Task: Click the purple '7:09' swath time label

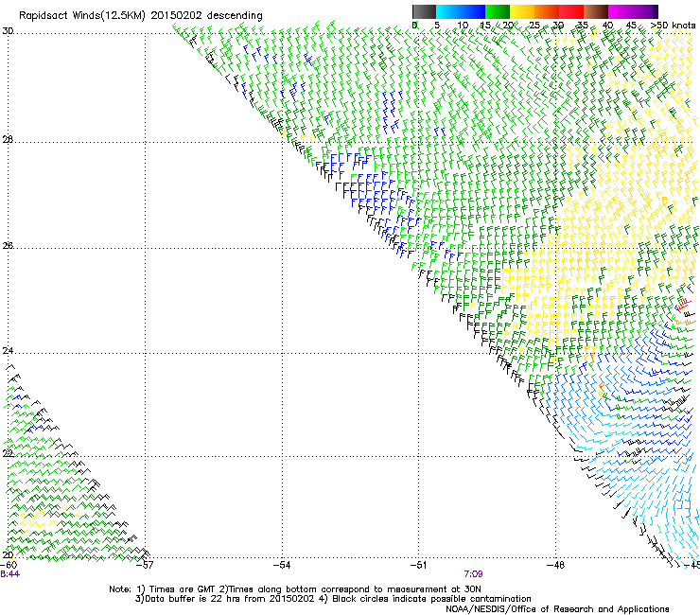Action: point(473,574)
